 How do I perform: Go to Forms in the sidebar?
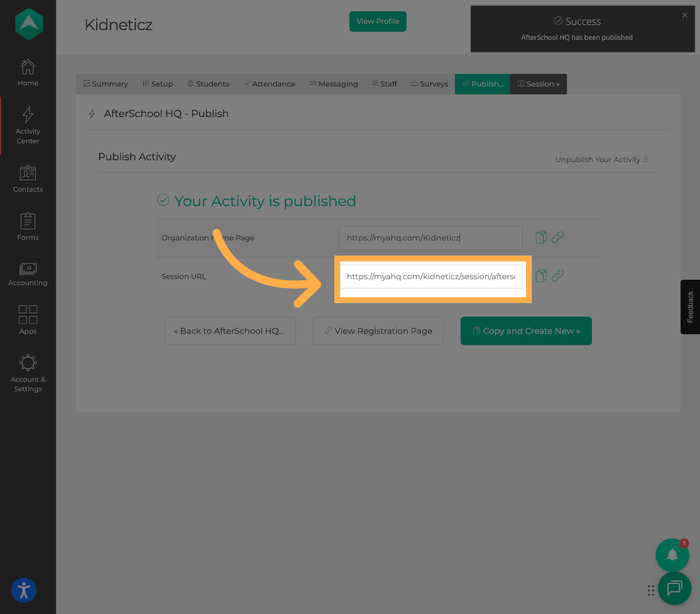coord(28,227)
